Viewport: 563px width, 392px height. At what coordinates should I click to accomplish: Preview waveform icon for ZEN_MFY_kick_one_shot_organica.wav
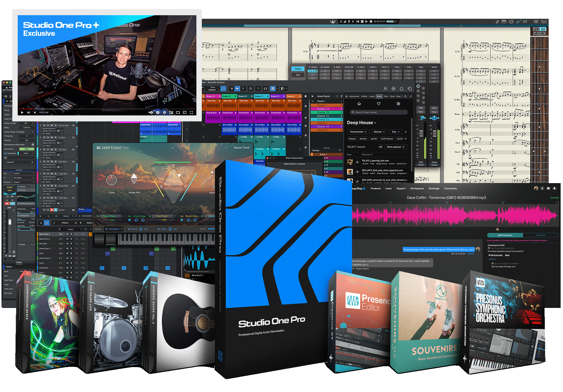(357, 172)
